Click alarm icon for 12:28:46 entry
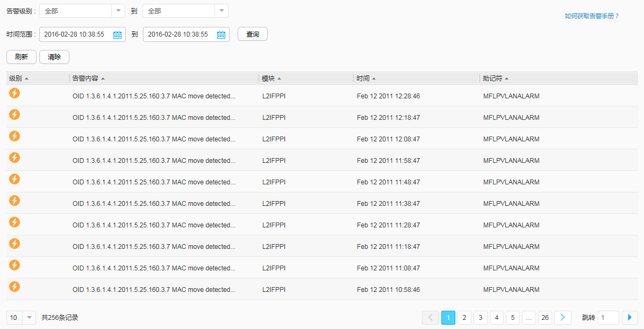Screen dimensions: 644x329 click(x=15, y=93)
